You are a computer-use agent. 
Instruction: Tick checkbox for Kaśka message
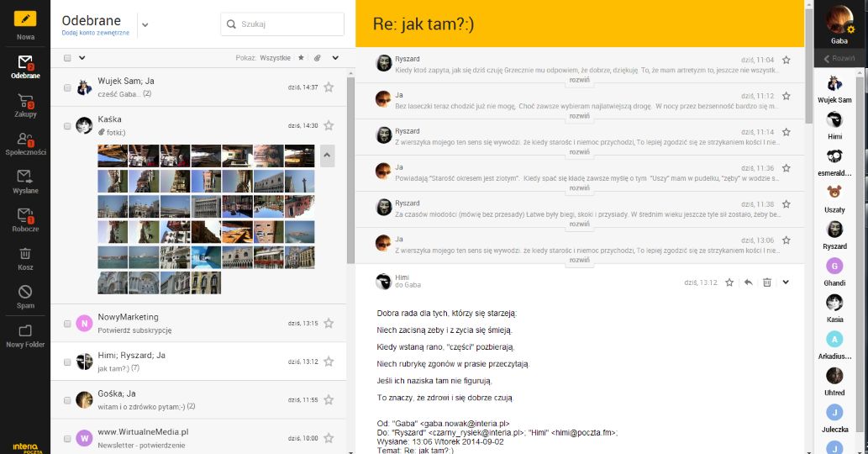(x=67, y=125)
